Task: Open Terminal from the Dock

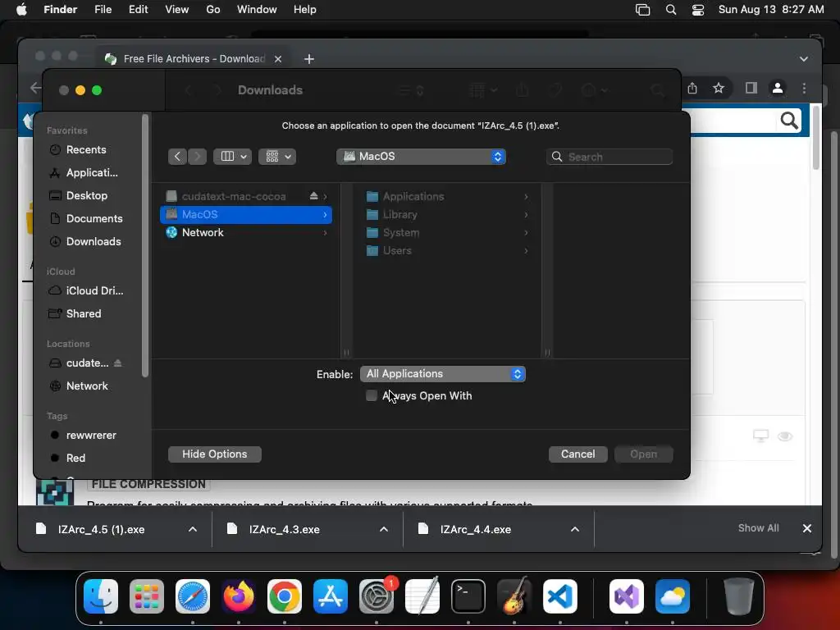Action: point(468,596)
